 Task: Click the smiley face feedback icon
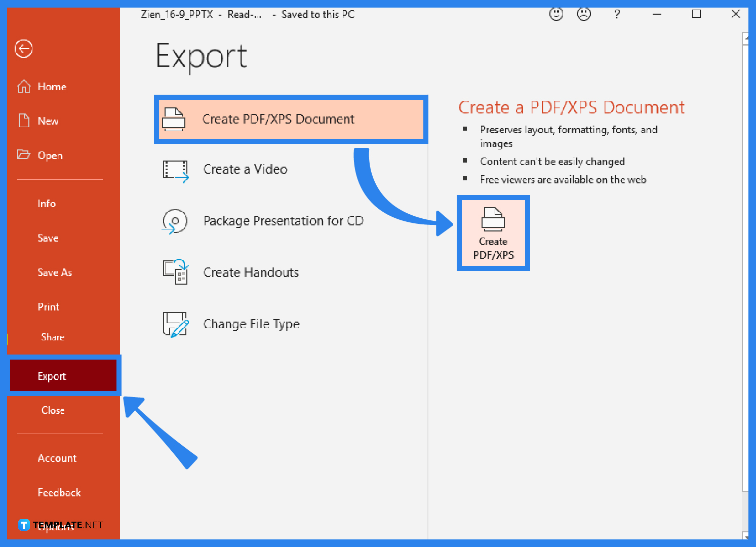[x=556, y=14]
